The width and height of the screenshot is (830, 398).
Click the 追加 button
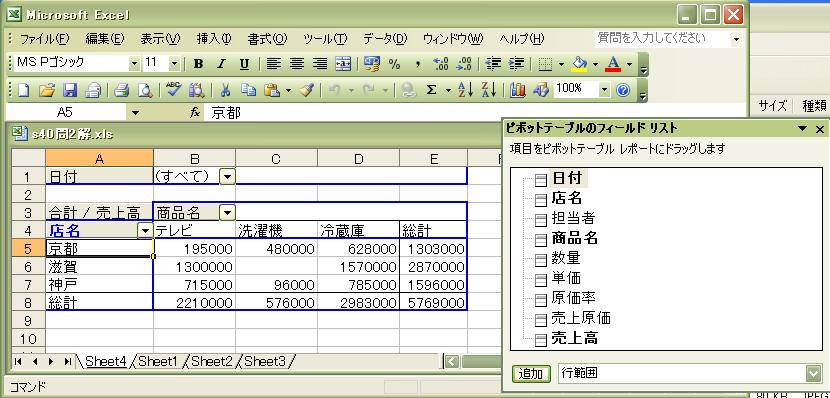[x=531, y=374]
